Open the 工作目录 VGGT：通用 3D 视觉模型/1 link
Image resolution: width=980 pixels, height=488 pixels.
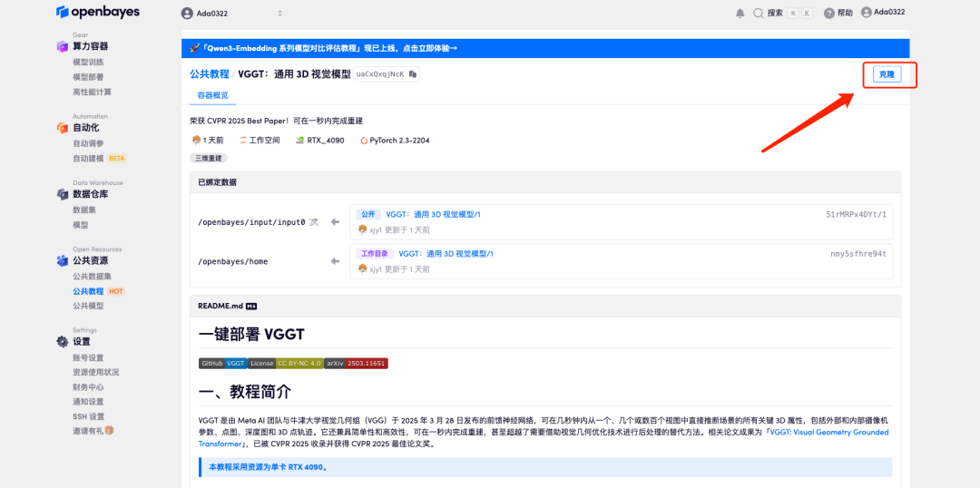pyautogui.click(x=446, y=254)
